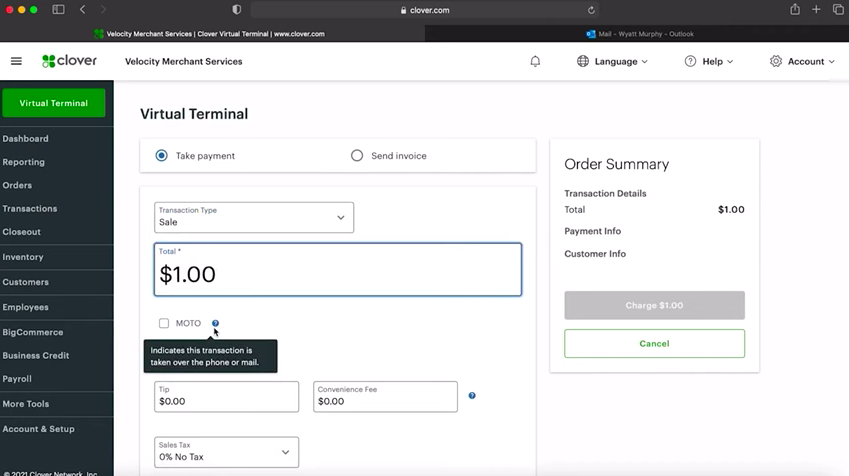The height and width of the screenshot is (476, 849).
Task: Open More Tools in sidebar
Action: 26,404
